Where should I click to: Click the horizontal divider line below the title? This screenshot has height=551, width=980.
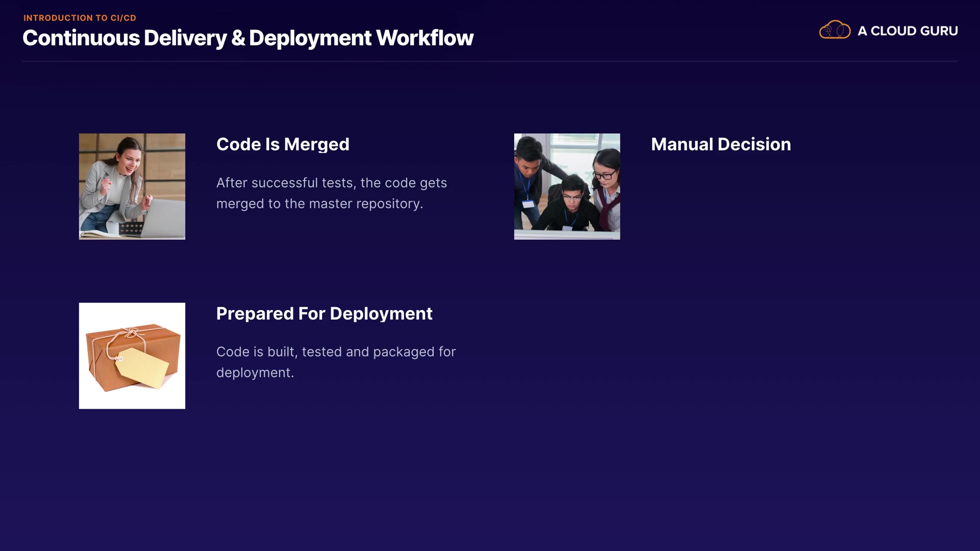(490, 61)
